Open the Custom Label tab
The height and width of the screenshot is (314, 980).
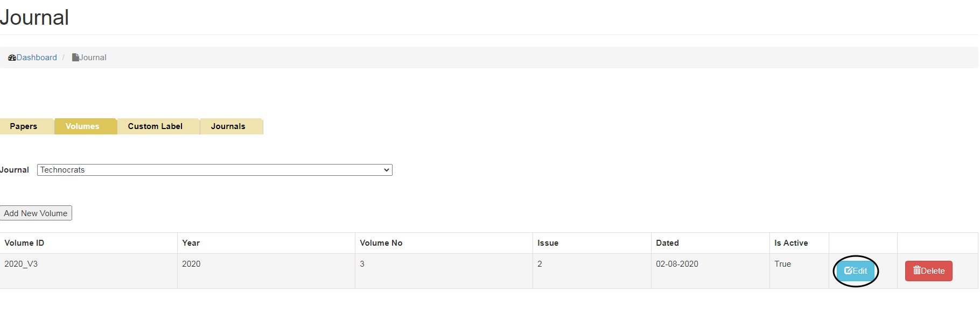coord(155,126)
